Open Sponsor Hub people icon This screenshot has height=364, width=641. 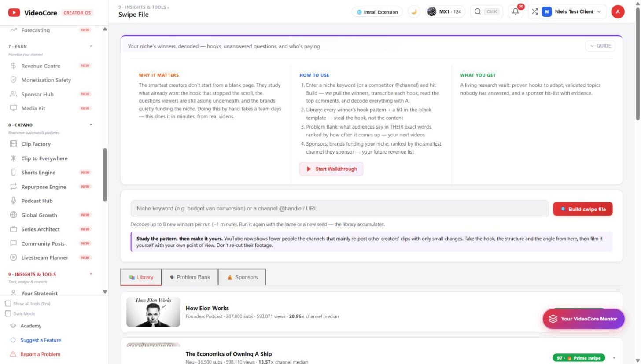tap(13, 94)
